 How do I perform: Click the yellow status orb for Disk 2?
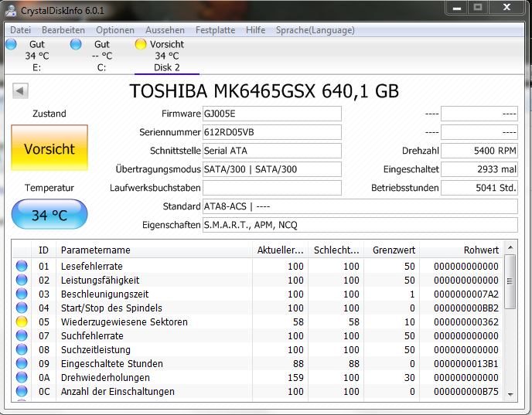click(x=141, y=44)
